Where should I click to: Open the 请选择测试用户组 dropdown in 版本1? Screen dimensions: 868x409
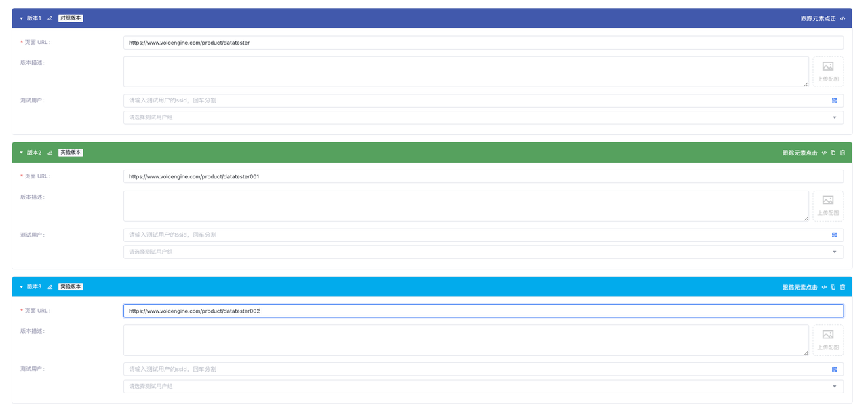pyautogui.click(x=484, y=117)
